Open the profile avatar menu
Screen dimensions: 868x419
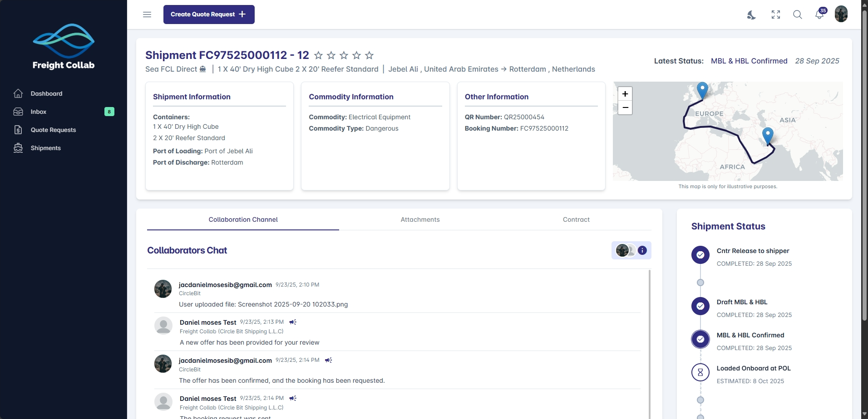pyautogui.click(x=841, y=14)
